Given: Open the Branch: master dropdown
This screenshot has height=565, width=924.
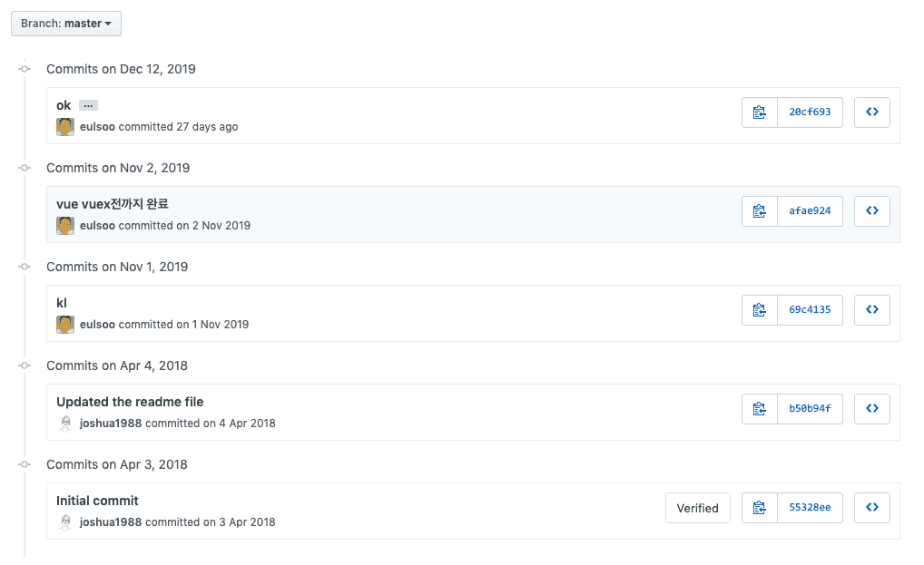Looking at the screenshot, I should [x=66, y=24].
